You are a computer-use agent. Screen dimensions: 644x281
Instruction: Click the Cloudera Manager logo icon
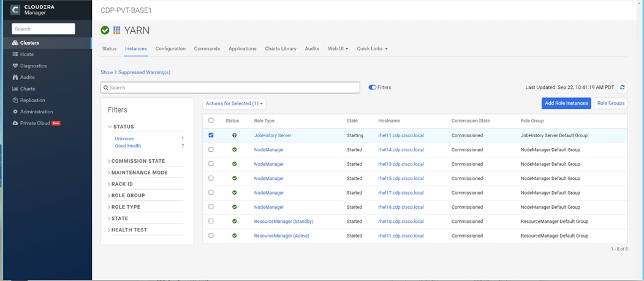[15, 10]
